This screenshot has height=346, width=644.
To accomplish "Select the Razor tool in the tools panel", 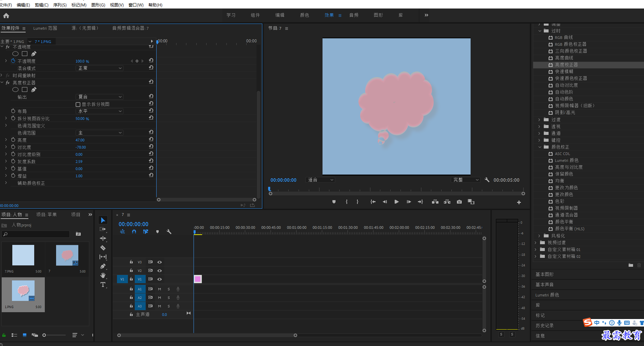I will (103, 248).
